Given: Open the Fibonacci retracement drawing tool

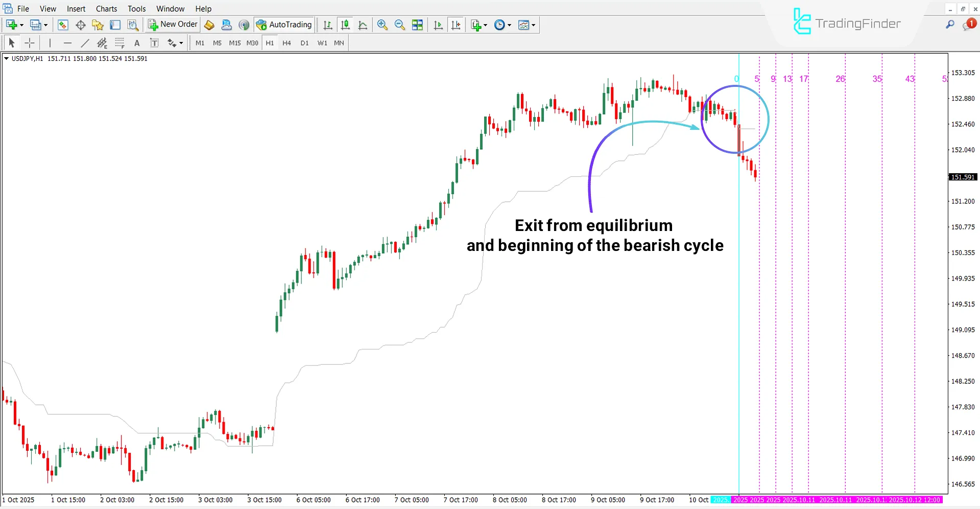Looking at the screenshot, I should tap(119, 43).
